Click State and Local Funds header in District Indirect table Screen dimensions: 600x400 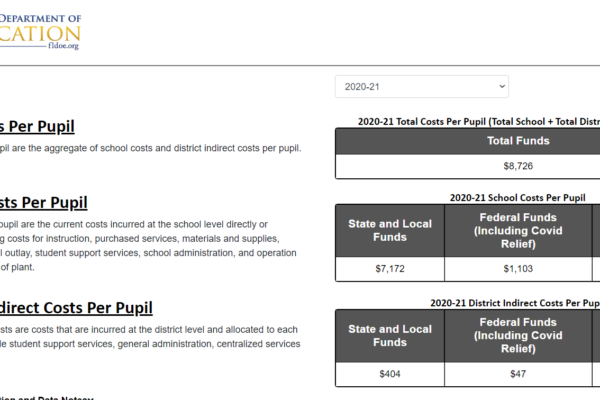[390, 336]
